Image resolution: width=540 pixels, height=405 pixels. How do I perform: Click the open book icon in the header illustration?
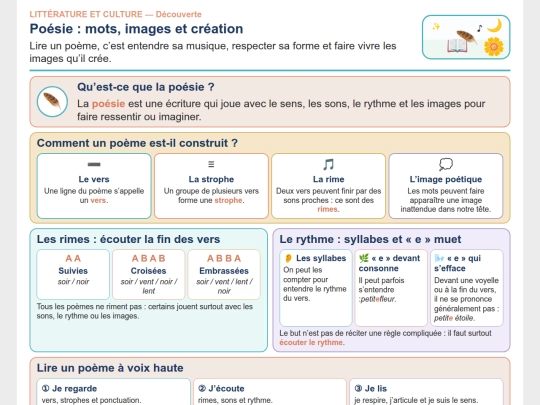click(457, 46)
